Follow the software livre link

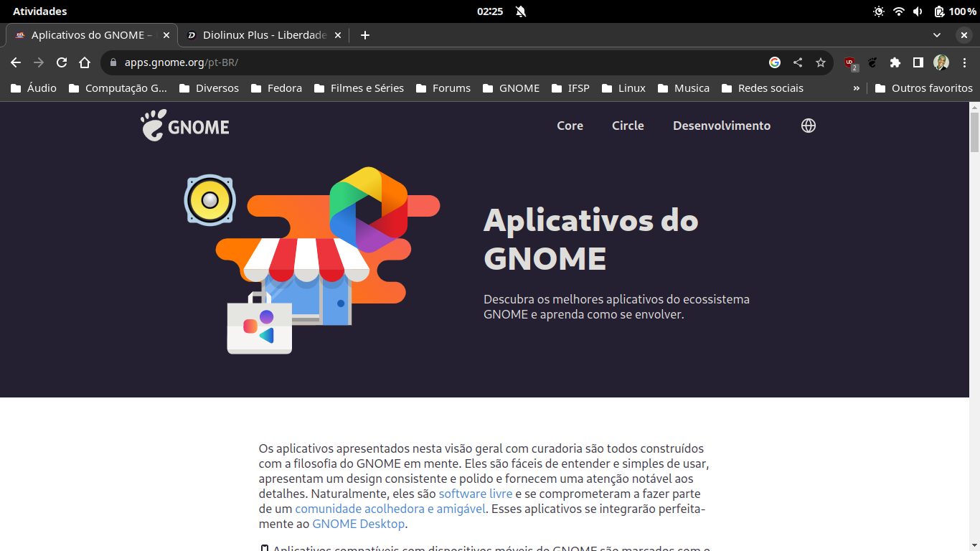coord(476,494)
